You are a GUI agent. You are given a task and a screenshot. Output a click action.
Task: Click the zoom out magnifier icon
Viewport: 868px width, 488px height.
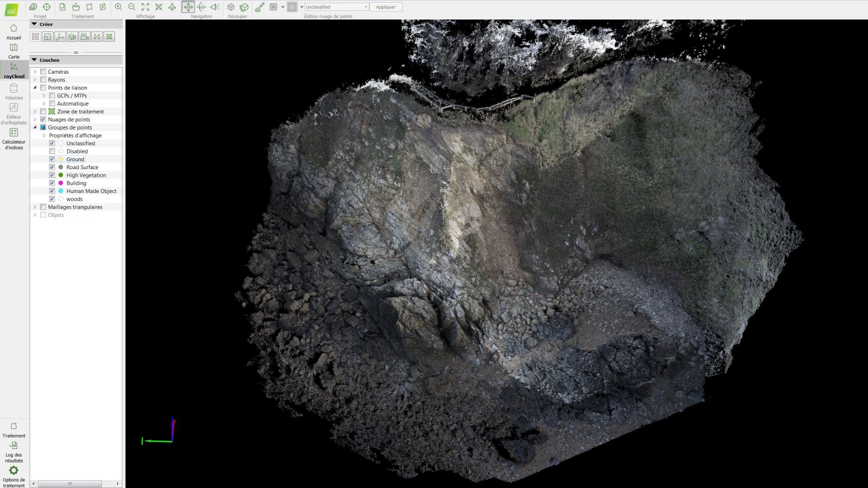point(132,7)
